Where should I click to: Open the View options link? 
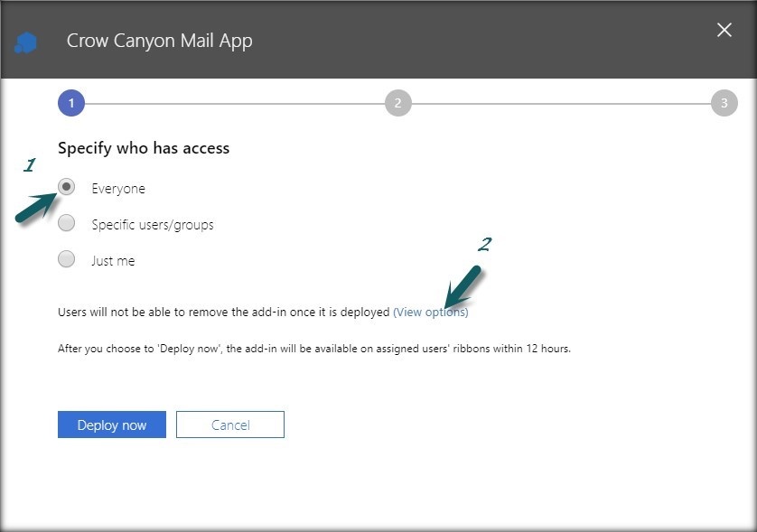pyautogui.click(x=431, y=313)
